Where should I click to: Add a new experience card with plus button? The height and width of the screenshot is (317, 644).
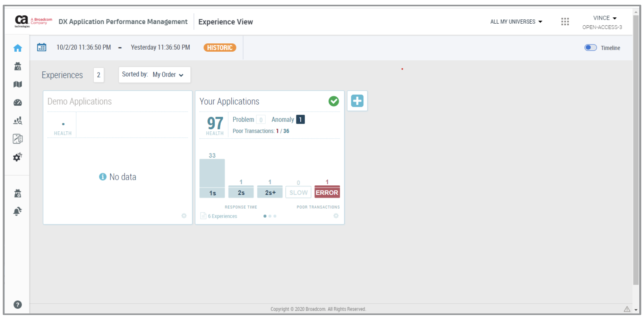point(357,101)
